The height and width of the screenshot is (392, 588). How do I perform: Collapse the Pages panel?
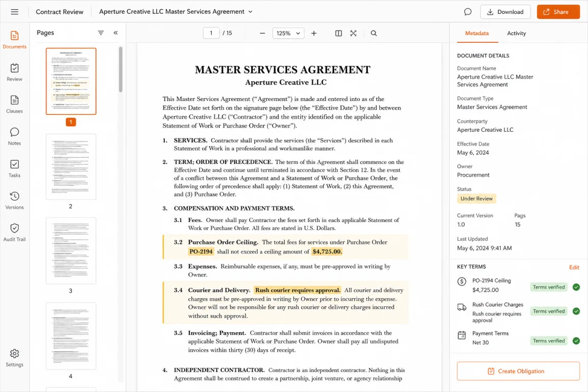coord(115,33)
